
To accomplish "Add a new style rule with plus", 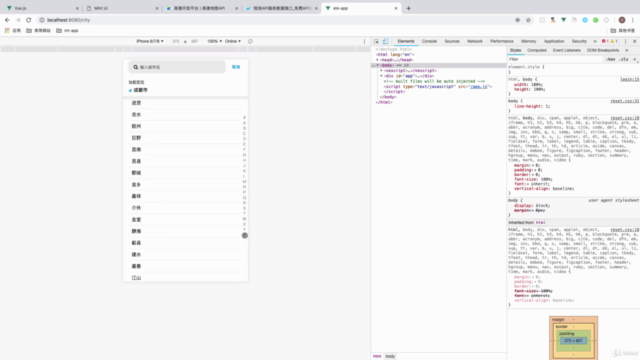I will [635, 59].
